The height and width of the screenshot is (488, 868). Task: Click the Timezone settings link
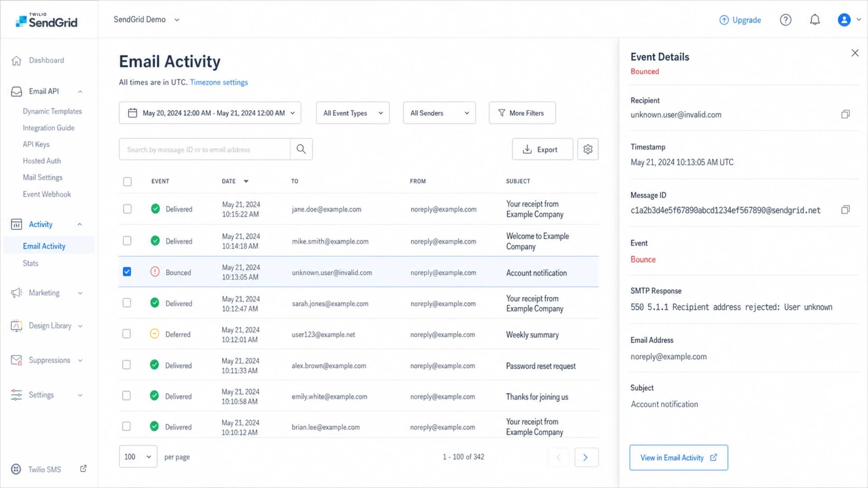(219, 82)
